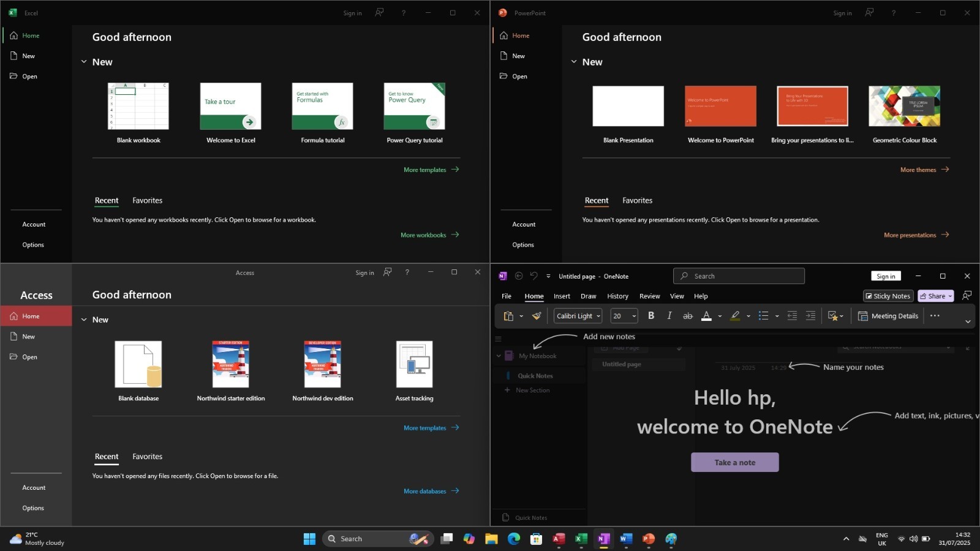Click the feedback icon in Access title bar

387,272
